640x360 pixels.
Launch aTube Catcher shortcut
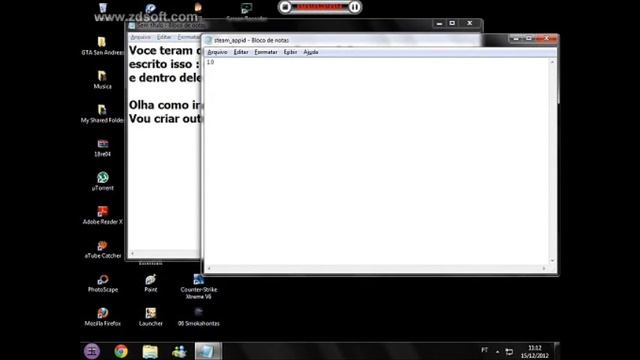click(102, 249)
